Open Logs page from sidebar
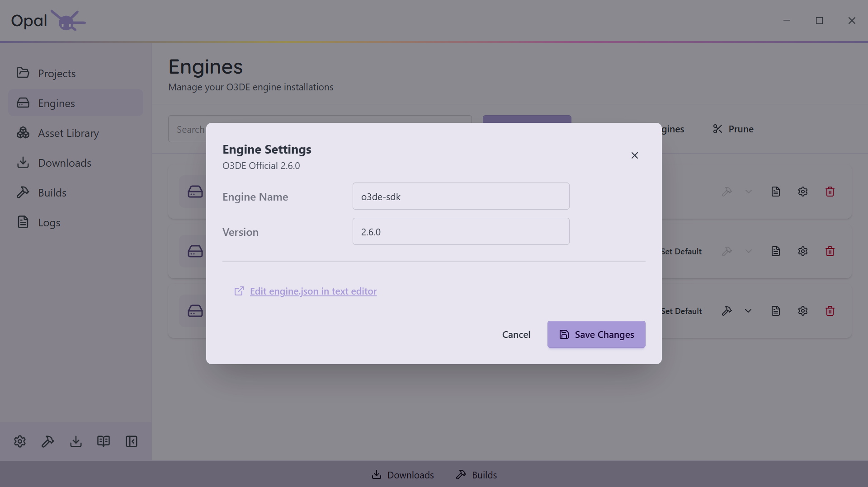 (75, 222)
